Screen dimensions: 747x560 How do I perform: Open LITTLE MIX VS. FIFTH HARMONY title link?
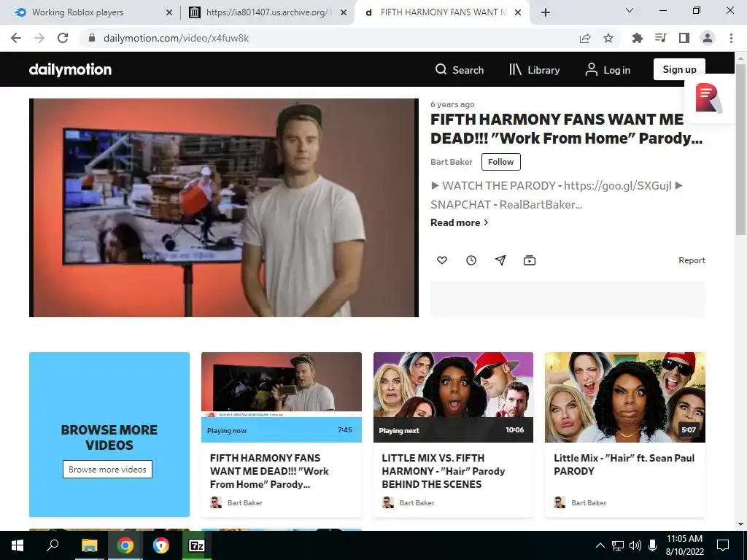pos(443,471)
